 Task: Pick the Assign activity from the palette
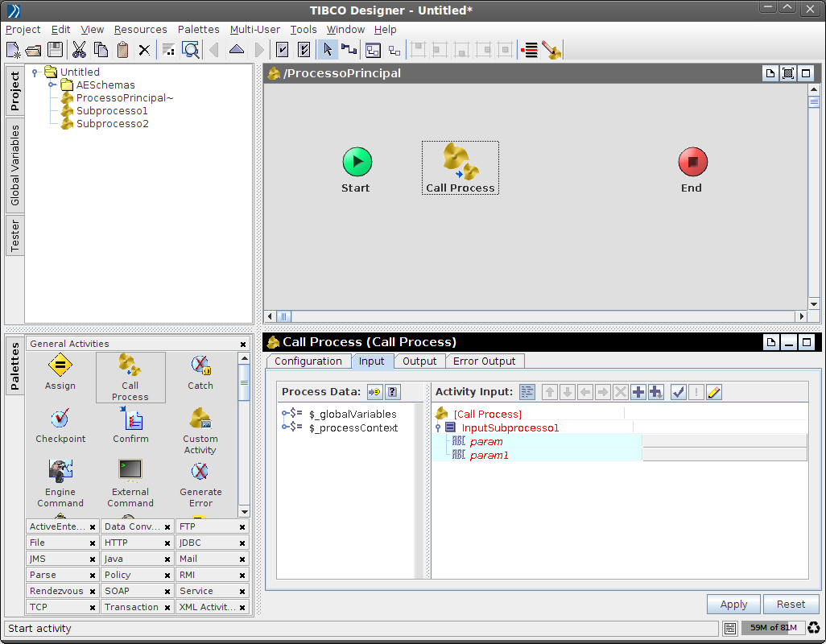pyautogui.click(x=60, y=373)
